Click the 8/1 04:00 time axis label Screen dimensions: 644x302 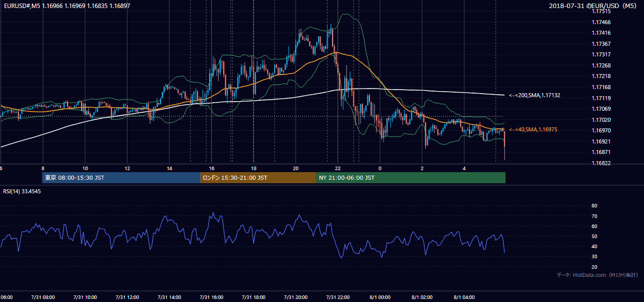click(465, 297)
